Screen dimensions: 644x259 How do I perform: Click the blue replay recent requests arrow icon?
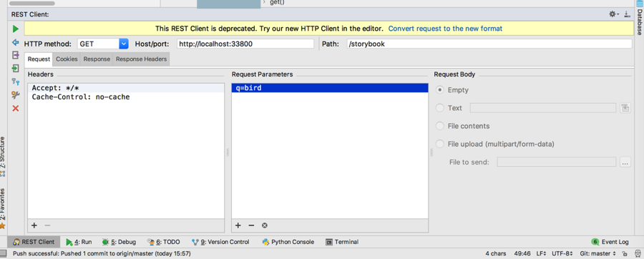[16, 42]
